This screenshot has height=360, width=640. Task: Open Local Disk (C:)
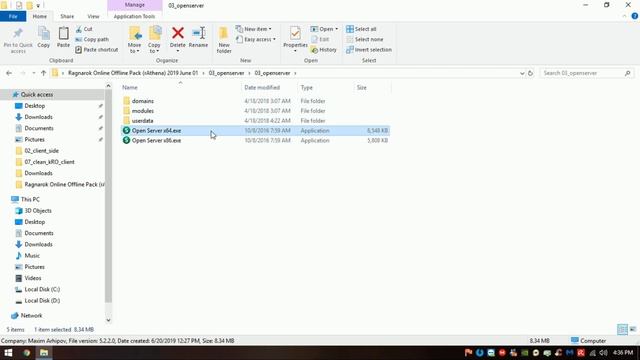(x=42, y=289)
